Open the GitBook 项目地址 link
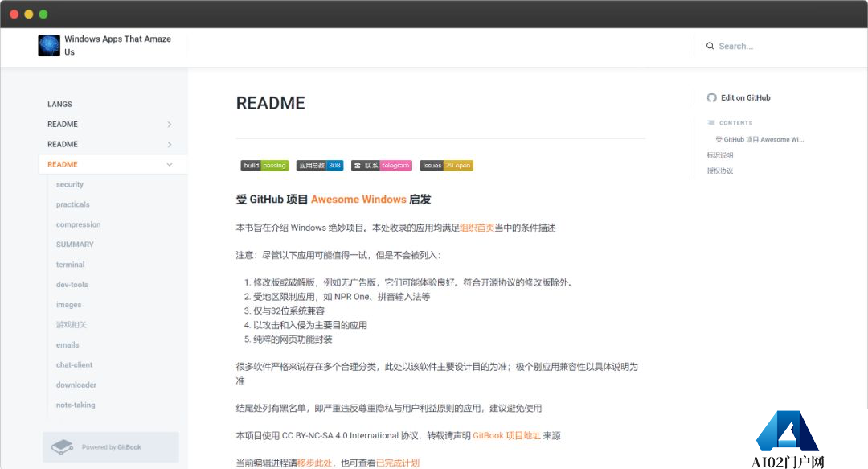The image size is (868, 469). coord(506,436)
